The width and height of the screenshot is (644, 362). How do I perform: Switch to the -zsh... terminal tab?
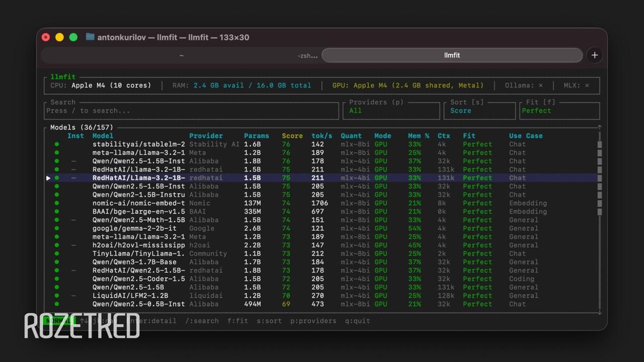(307, 55)
